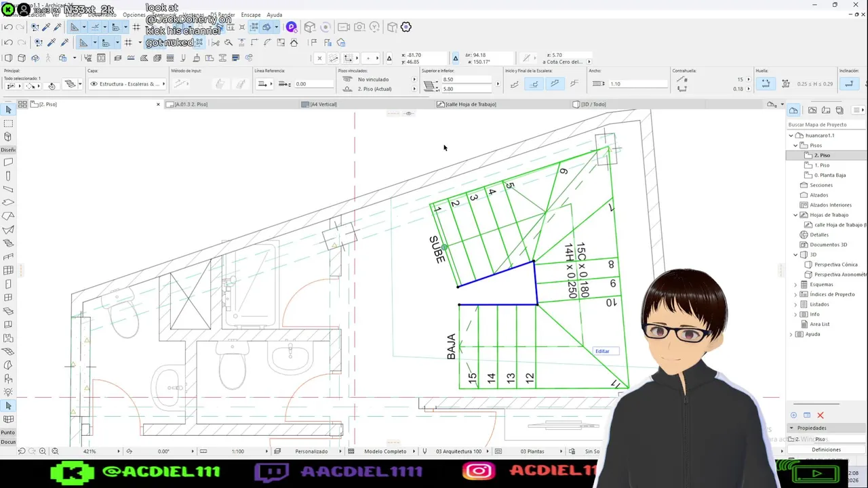The image size is (868, 488).
Task: Click the Definiciones button
Action: [x=826, y=449]
